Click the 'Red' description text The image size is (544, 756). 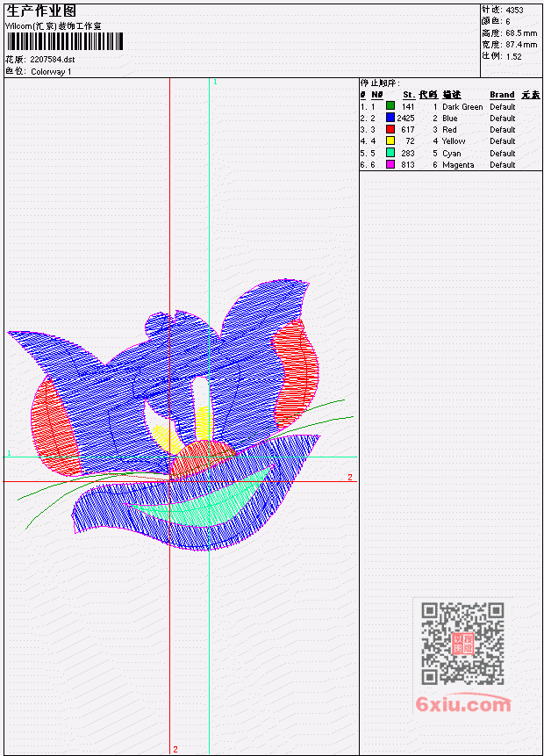pos(449,130)
